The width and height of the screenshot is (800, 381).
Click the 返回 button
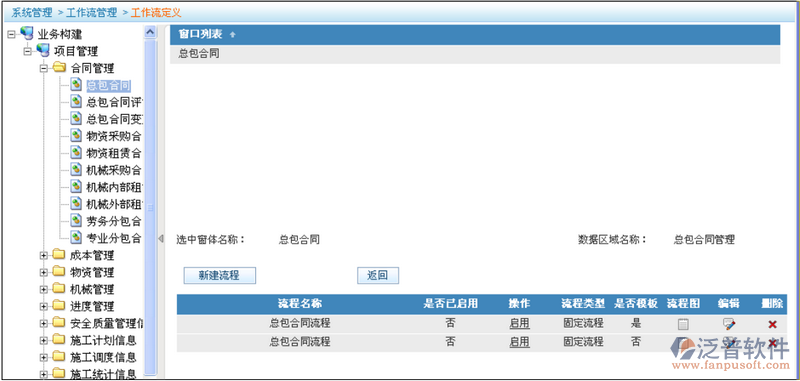(x=378, y=275)
